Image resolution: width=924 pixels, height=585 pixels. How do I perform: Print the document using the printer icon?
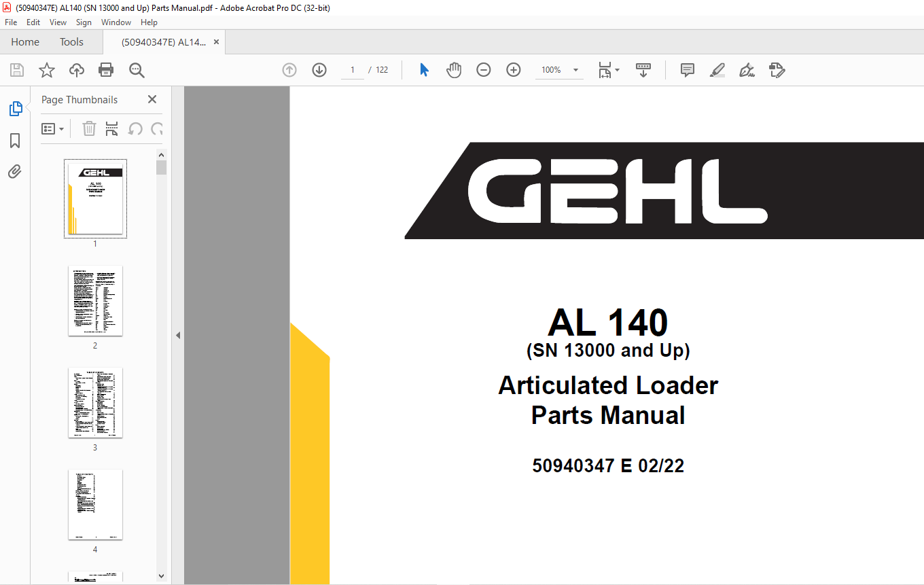[106, 70]
